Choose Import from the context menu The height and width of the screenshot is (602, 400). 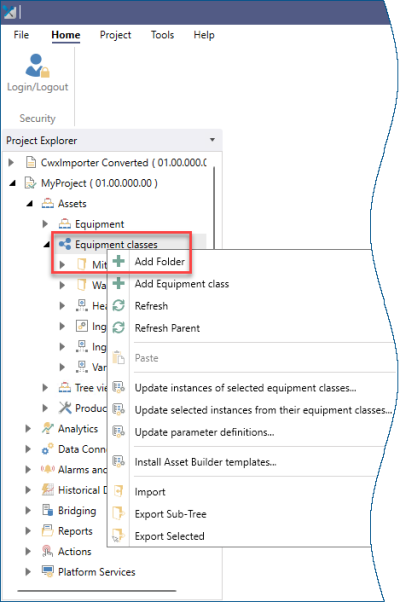(150, 492)
